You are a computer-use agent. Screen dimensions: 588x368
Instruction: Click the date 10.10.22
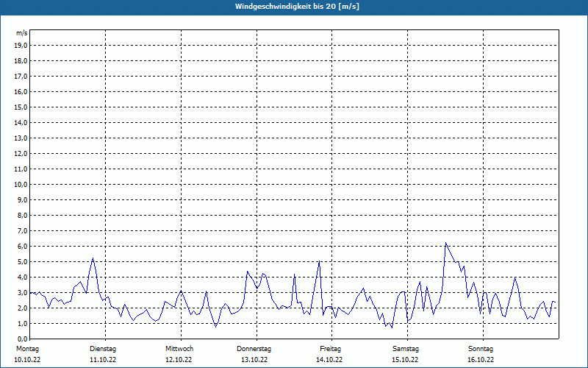(x=27, y=360)
